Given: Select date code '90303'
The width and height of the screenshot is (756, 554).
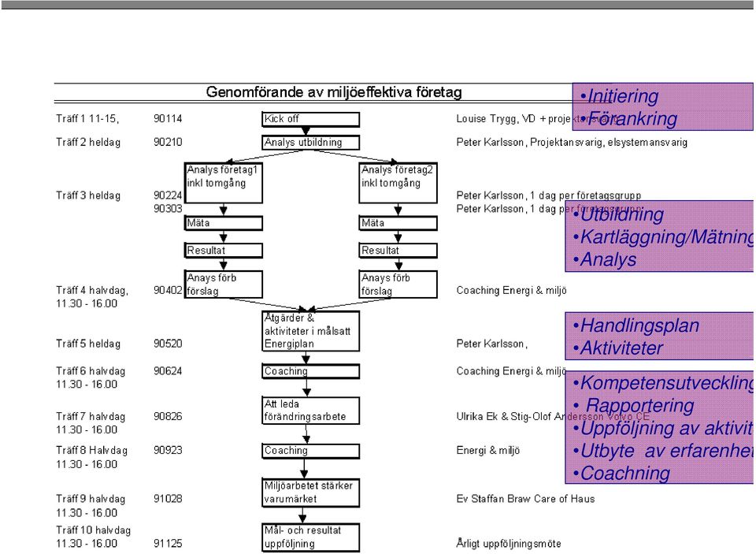Looking at the screenshot, I should pyautogui.click(x=168, y=209).
